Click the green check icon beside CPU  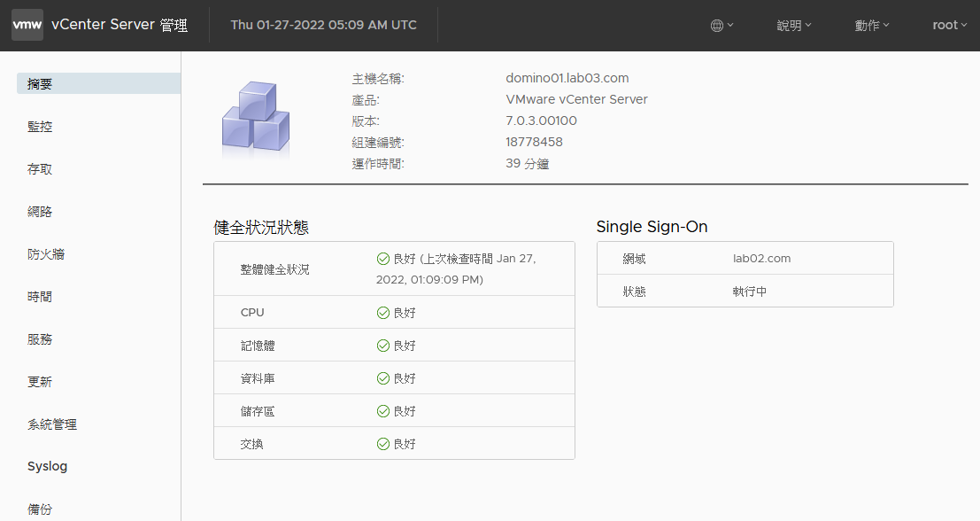tap(383, 313)
